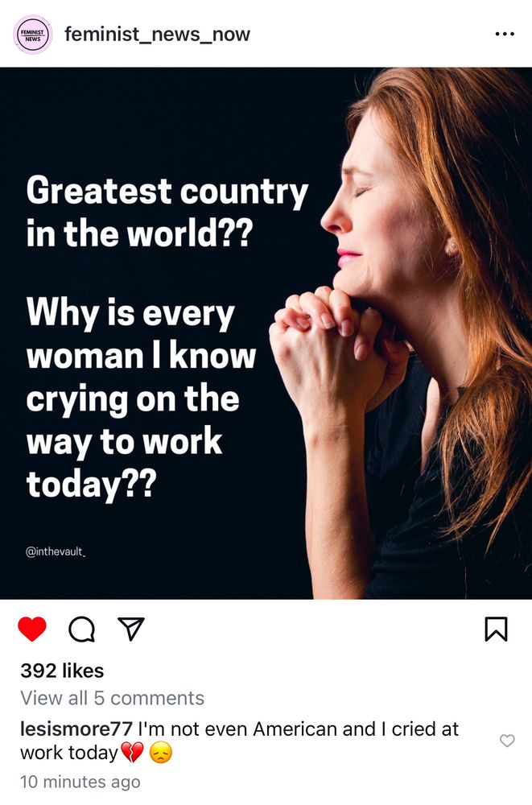The width and height of the screenshot is (532, 805).
Task: Click the @inthevault_ credit on image
Action: [56, 552]
